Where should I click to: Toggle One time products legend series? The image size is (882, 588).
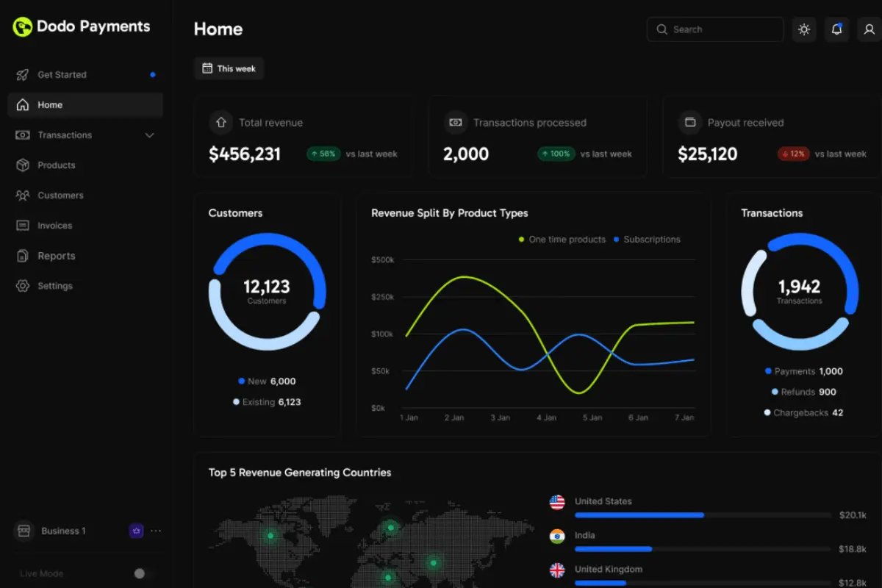pos(562,240)
